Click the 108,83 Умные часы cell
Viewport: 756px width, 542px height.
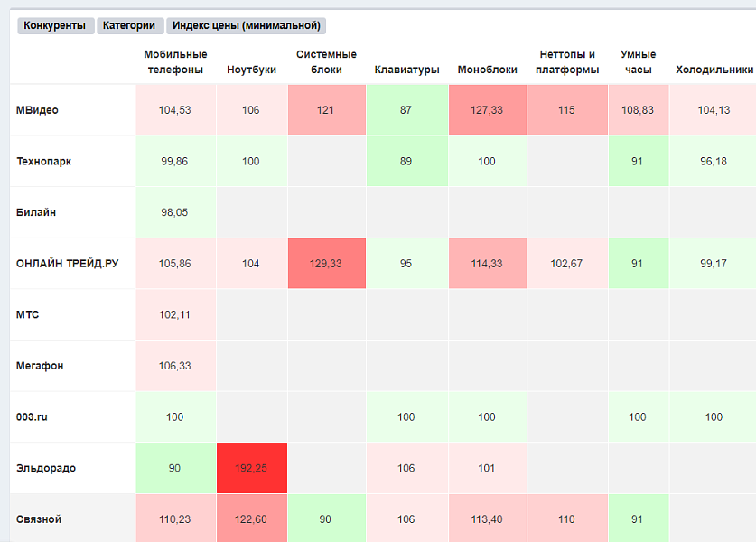638,110
